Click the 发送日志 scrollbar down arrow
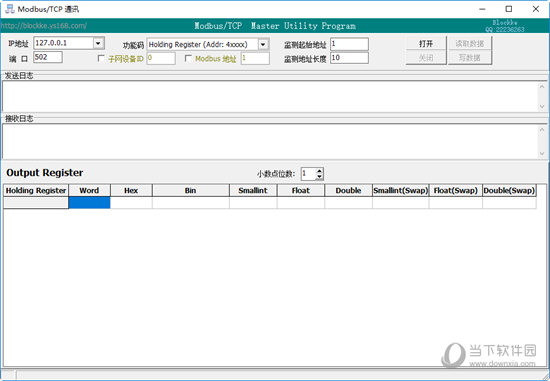 pyautogui.click(x=542, y=107)
